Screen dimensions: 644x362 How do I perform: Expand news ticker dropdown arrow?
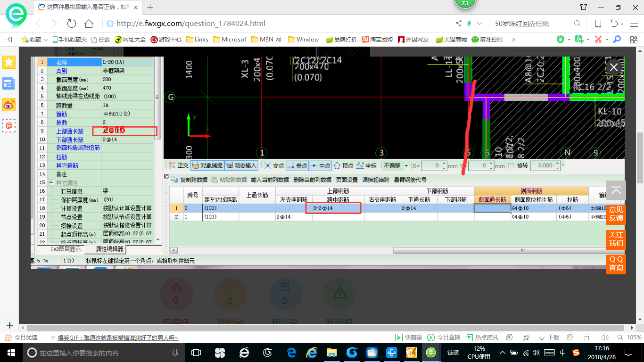53,337
